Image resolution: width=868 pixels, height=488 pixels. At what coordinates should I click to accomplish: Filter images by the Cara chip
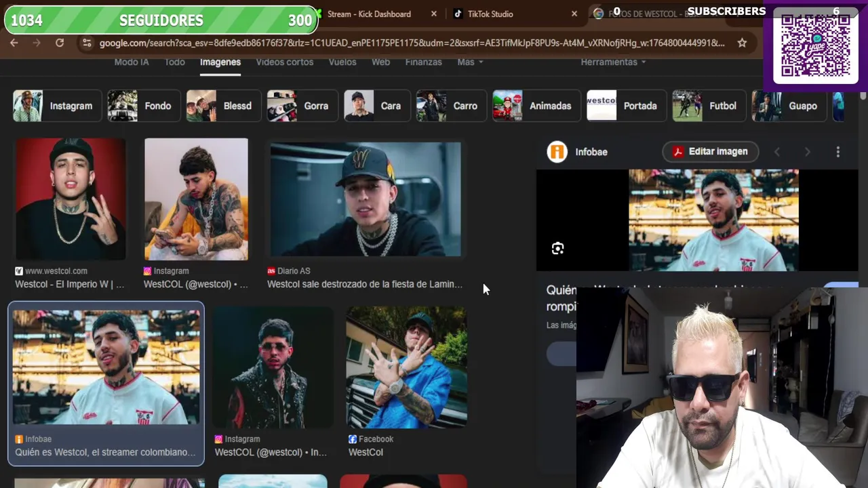[x=376, y=106]
